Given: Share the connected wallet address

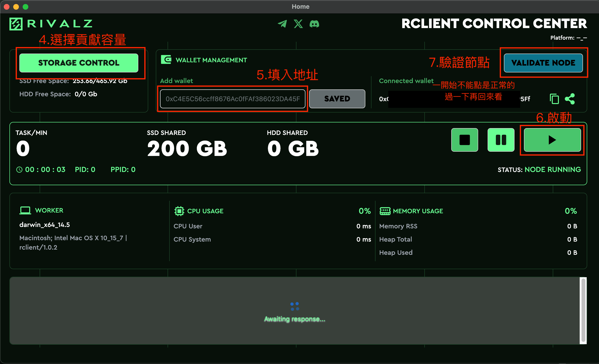Looking at the screenshot, I should 570,99.
